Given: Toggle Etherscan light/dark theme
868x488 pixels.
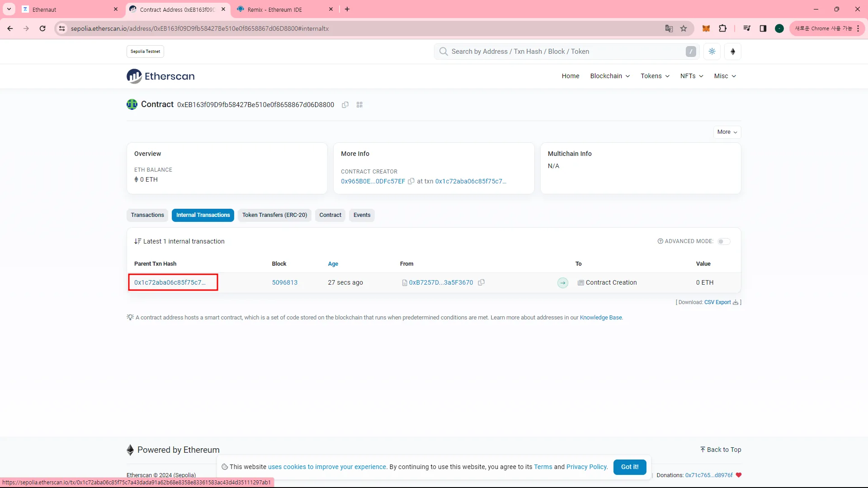Looking at the screenshot, I should 712,52.
